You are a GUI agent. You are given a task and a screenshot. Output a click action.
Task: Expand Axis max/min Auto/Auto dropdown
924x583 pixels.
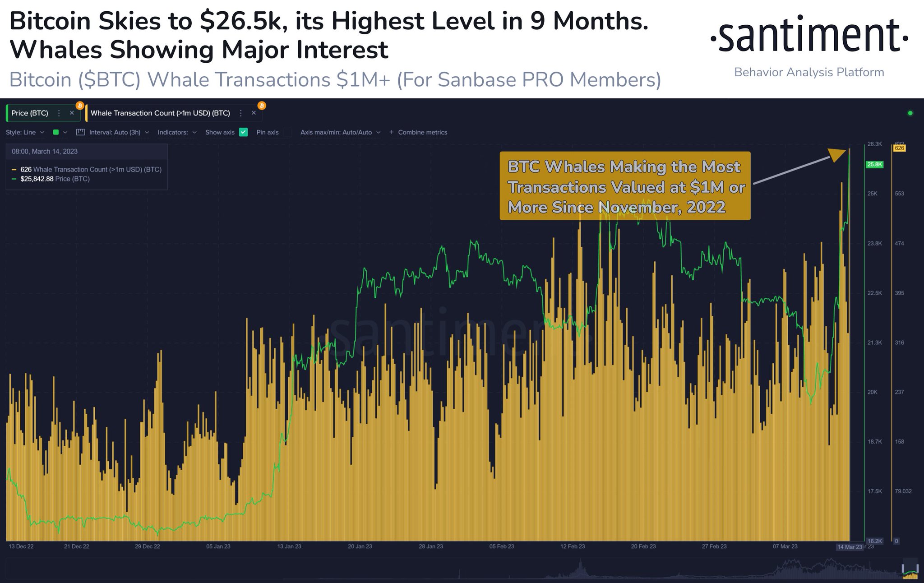[340, 132]
